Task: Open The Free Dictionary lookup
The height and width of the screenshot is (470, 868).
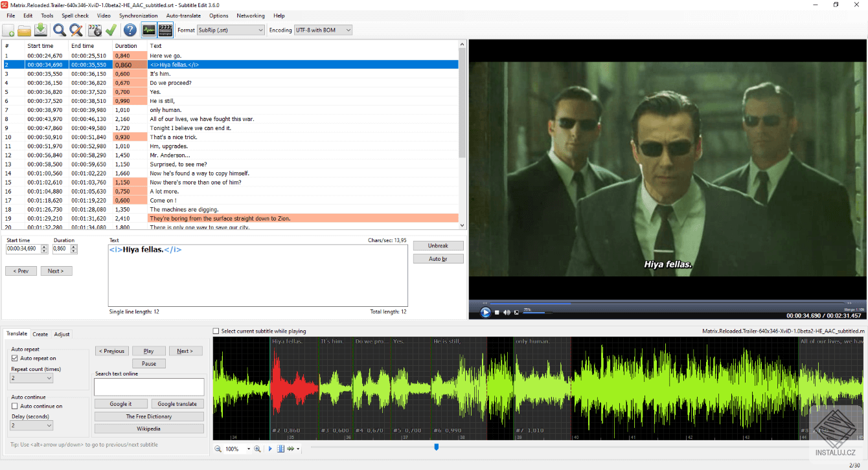Action: 149,416
